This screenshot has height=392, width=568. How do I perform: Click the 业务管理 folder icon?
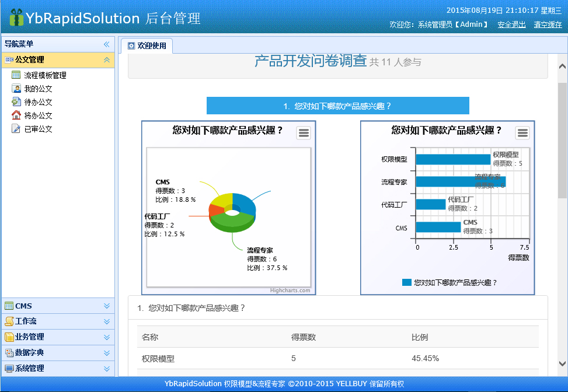9,337
